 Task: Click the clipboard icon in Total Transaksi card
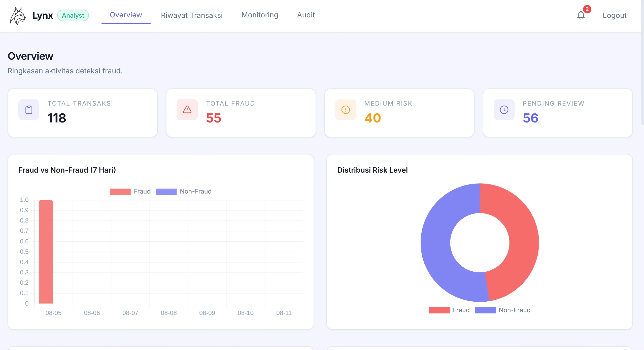[x=29, y=110]
